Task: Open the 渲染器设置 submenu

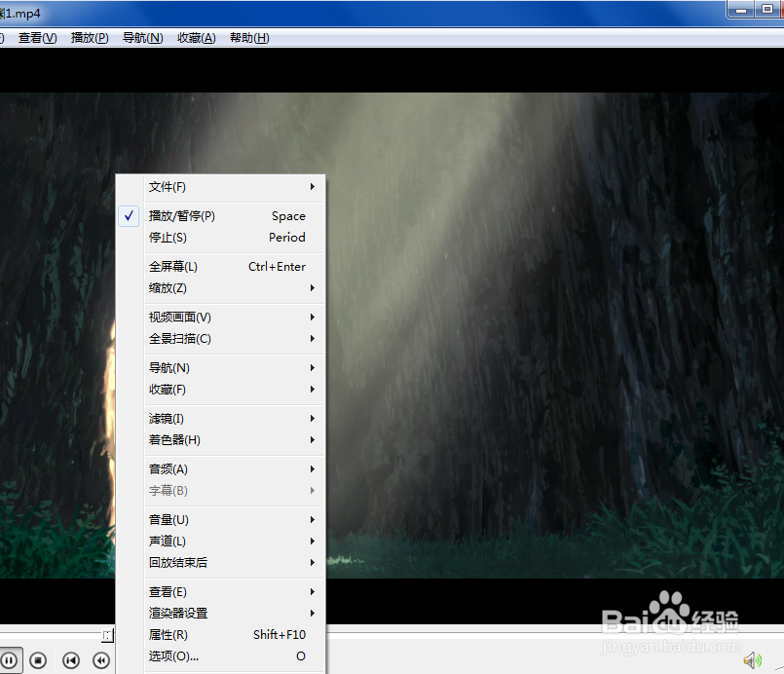Action: 220,614
